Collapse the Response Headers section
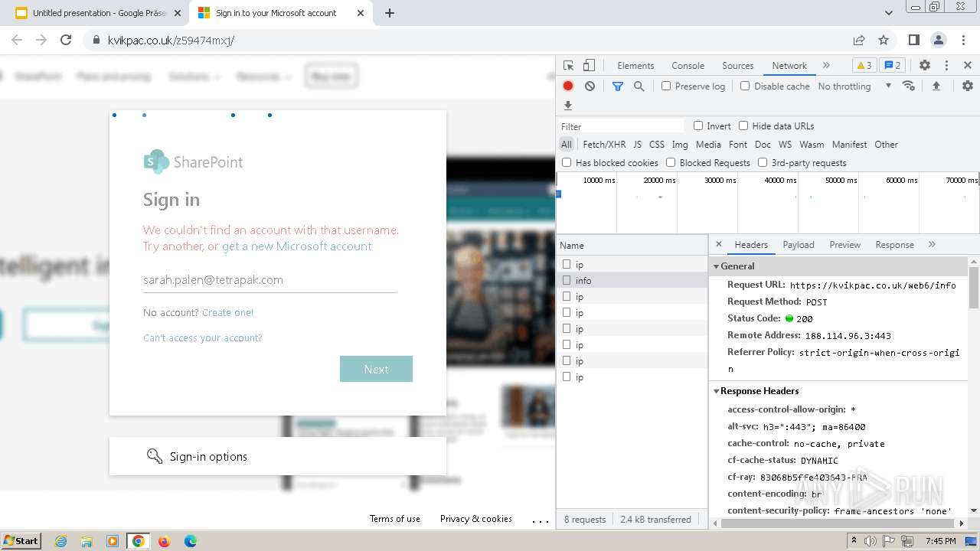980x551 pixels. 717,391
